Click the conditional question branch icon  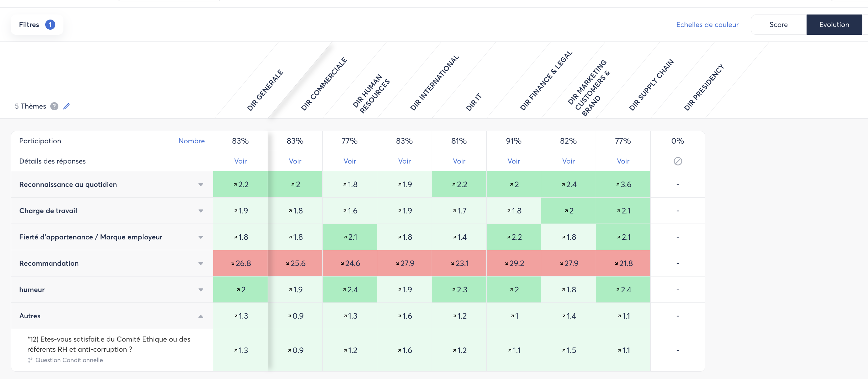click(x=30, y=360)
